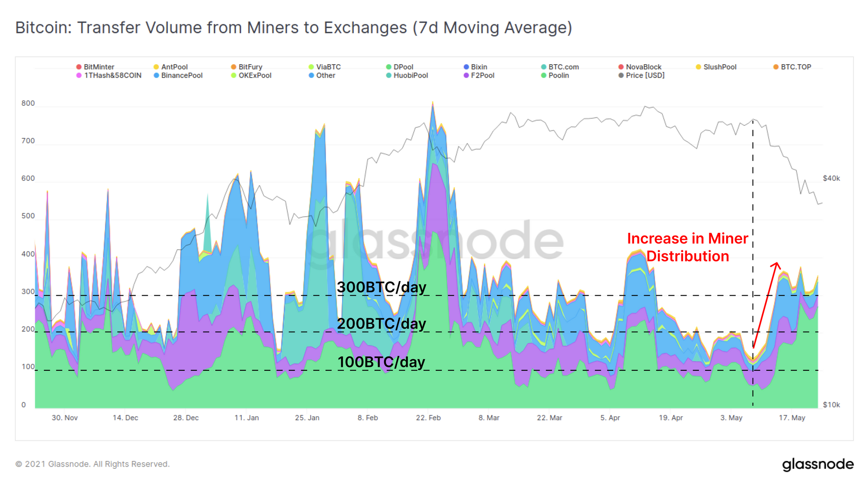Viewport: 868px width, 487px height.
Task: Click the glassnode logo at bottom right
Action: tap(818, 464)
